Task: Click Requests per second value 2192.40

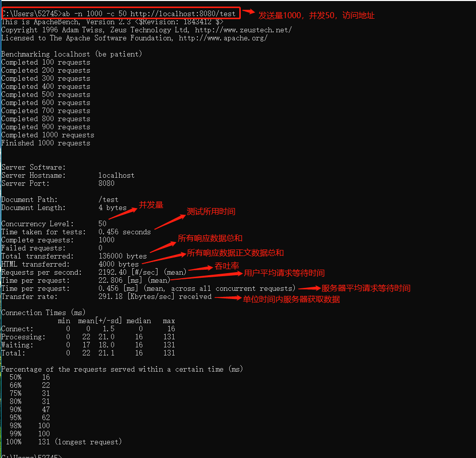Action: pyautogui.click(x=113, y=272)
